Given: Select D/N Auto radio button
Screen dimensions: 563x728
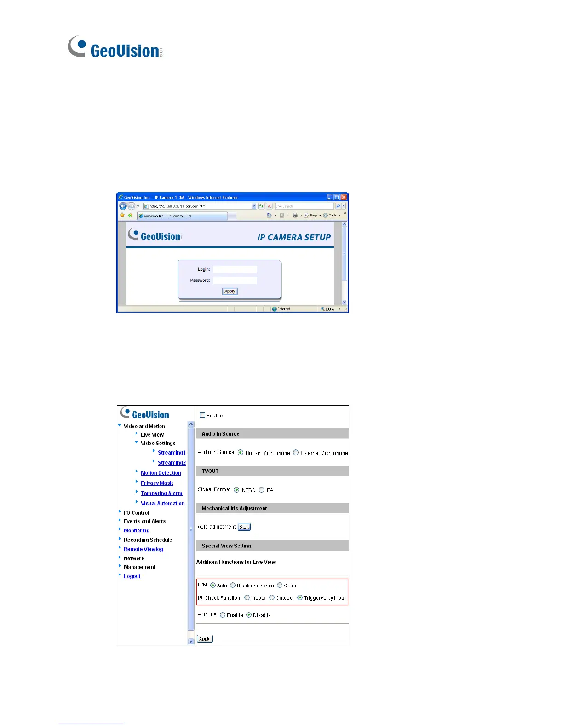Looking at the screenshot, I should point(213,586).
